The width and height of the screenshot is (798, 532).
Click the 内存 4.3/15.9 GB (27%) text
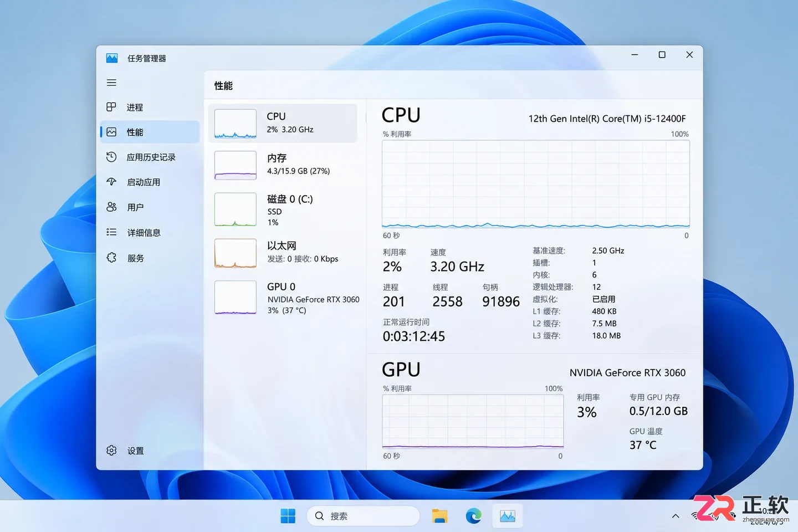[298, 165]
